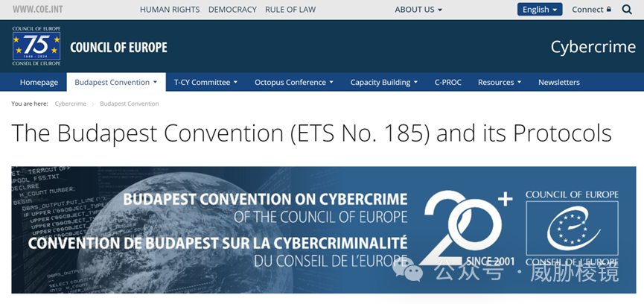Click the WWW.COE.INT link
The width and height of the screenshot is (644, 304).
[x=38, y=10]
